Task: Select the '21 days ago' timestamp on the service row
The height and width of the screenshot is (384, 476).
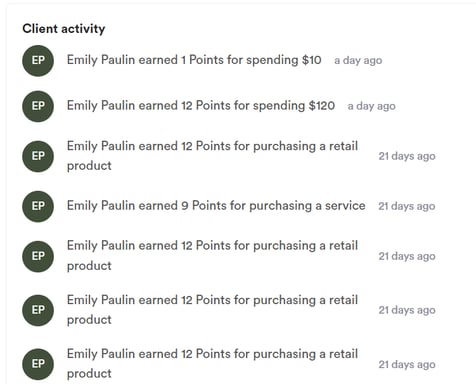Action: [x=407, y=206]
